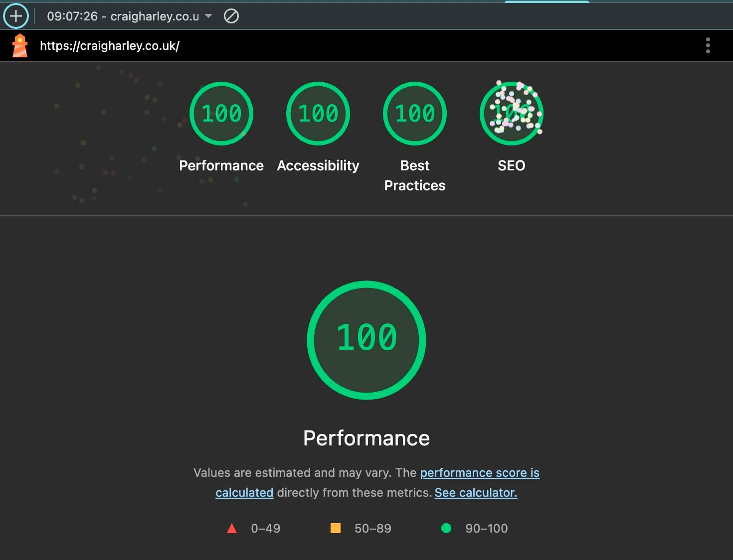
Task: Jump to the SEO section label
Action: pos(511,165)
